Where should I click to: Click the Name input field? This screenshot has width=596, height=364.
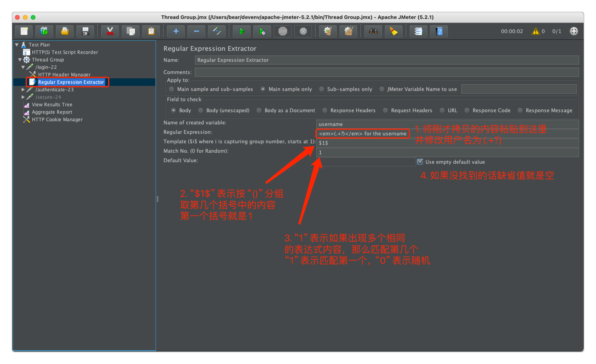(386, 60)
